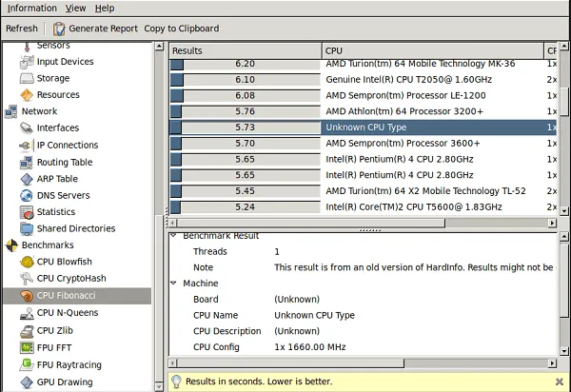Click the lightbulb icon in info bar

click(177, 382)
